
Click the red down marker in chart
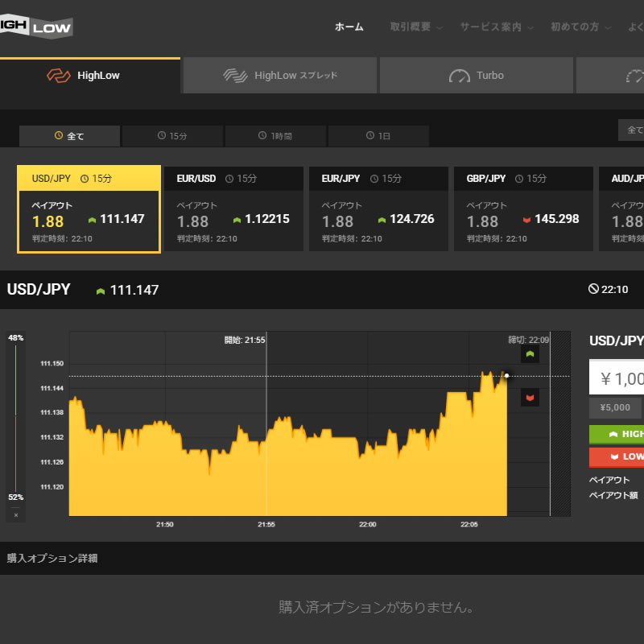tap(530, 398)
